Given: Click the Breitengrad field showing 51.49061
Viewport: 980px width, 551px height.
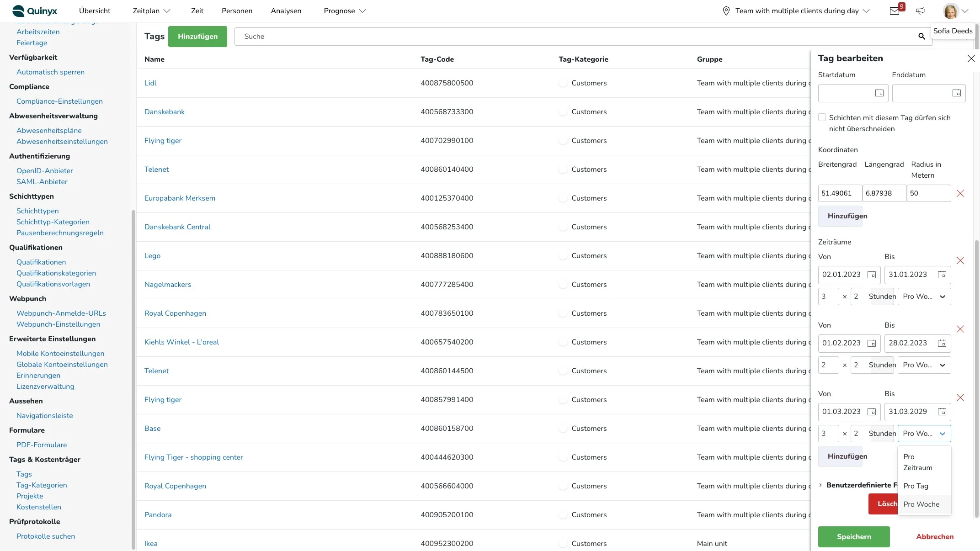Looking at the screenshot, I should point(839,193).
